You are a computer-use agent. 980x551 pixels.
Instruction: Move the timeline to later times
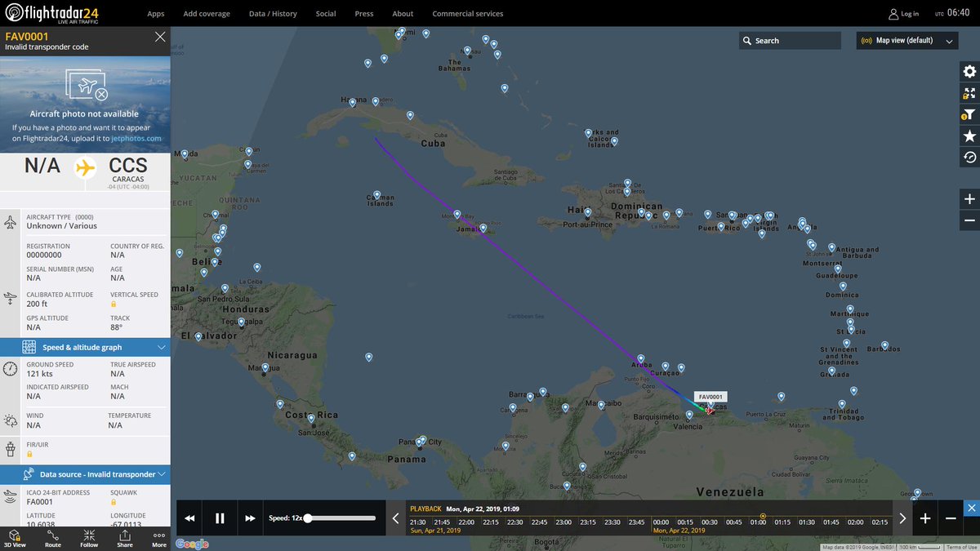tap(902, 518)
